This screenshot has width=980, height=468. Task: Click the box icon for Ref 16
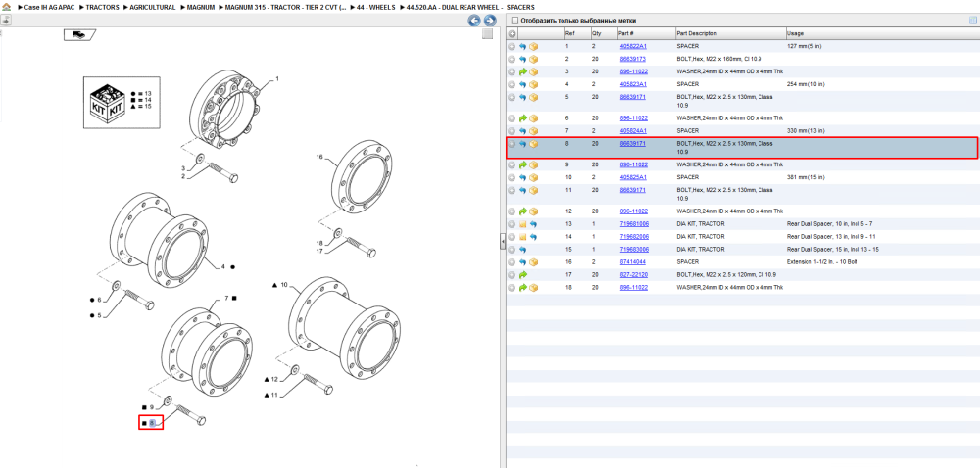point(534,262)
